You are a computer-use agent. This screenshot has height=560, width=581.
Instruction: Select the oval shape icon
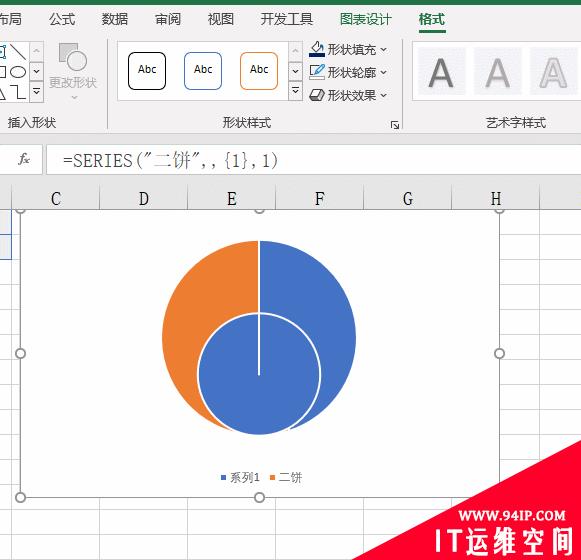pyautogui.click(x=17, y=72)
